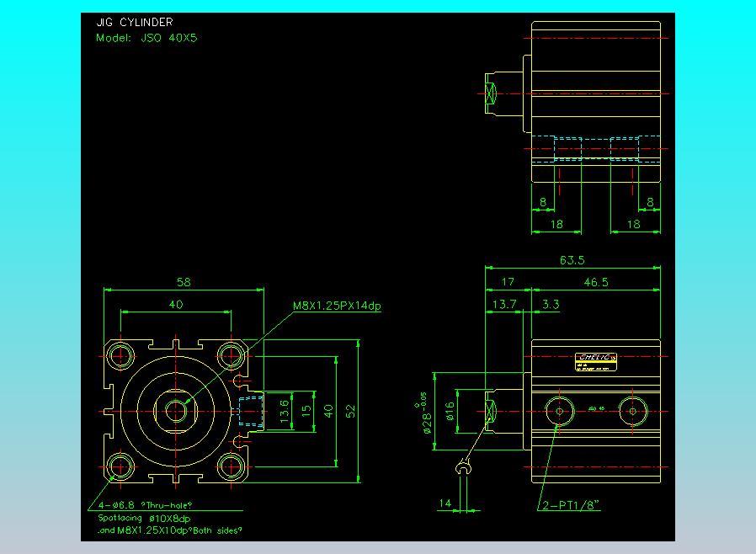Screen dimensions: 756x554
Task: Pick the horizontal 40 dimension above front view
Action: [x=176, y=304]
